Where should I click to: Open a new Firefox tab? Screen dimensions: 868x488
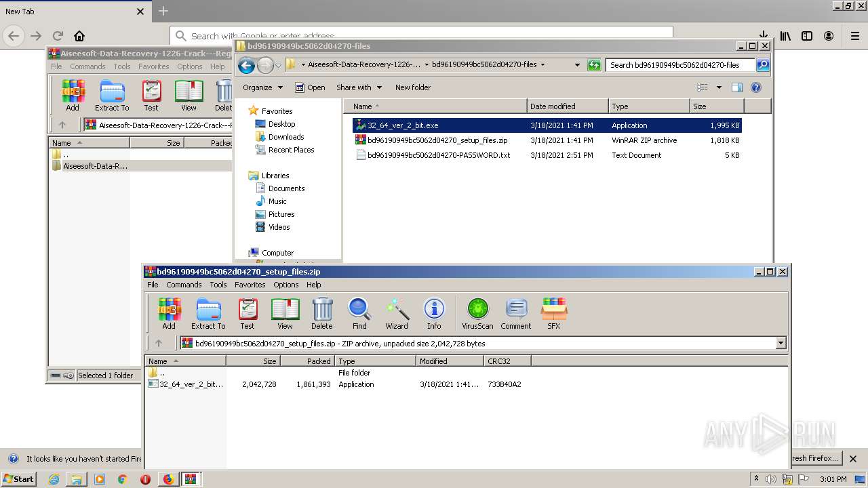coord(163,12)
